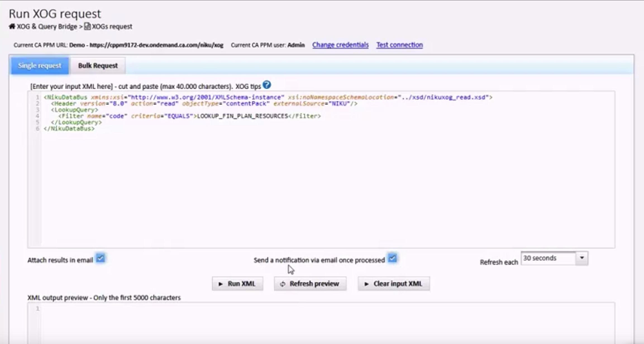The width and height of the screenshot is (644, 344).
Task: Click the XOGs request document icon
Action: (87, 27)
